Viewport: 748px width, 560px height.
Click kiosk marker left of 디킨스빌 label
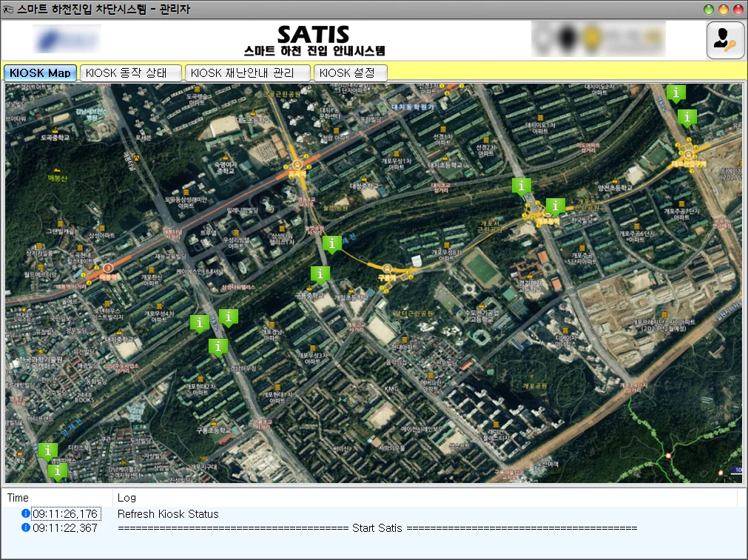tap(48, 451)
